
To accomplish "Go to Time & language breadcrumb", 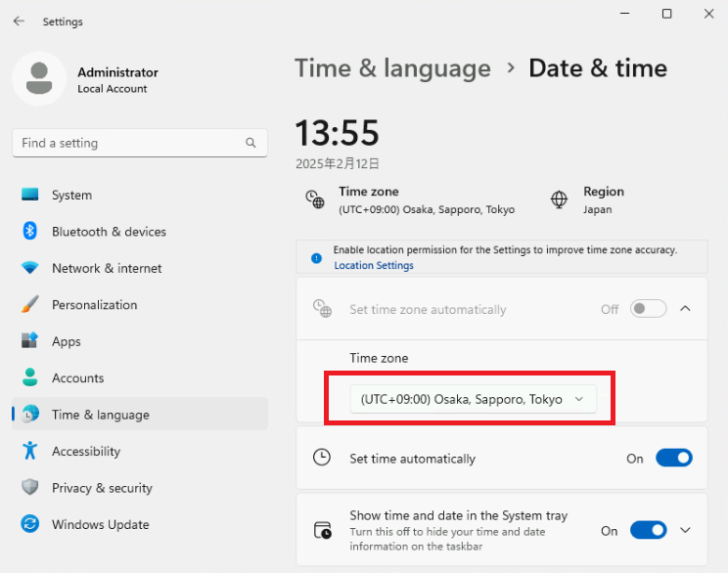I will pos(392,68).
